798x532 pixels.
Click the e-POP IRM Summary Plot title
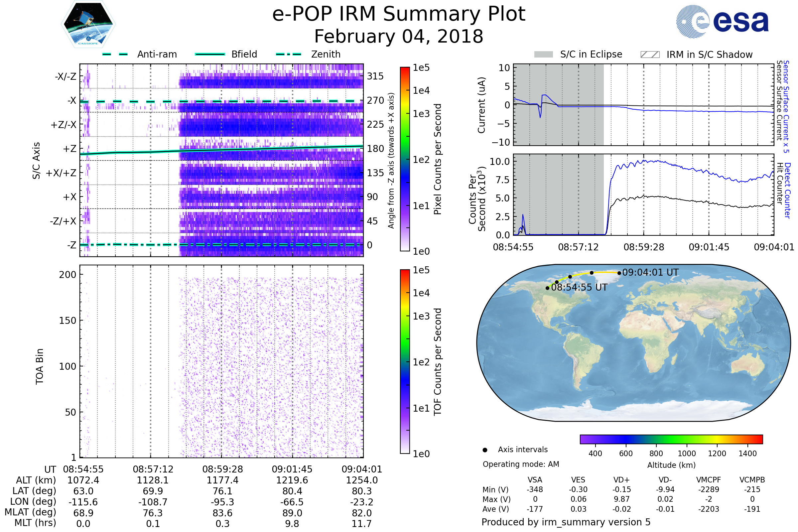(399, 14)
